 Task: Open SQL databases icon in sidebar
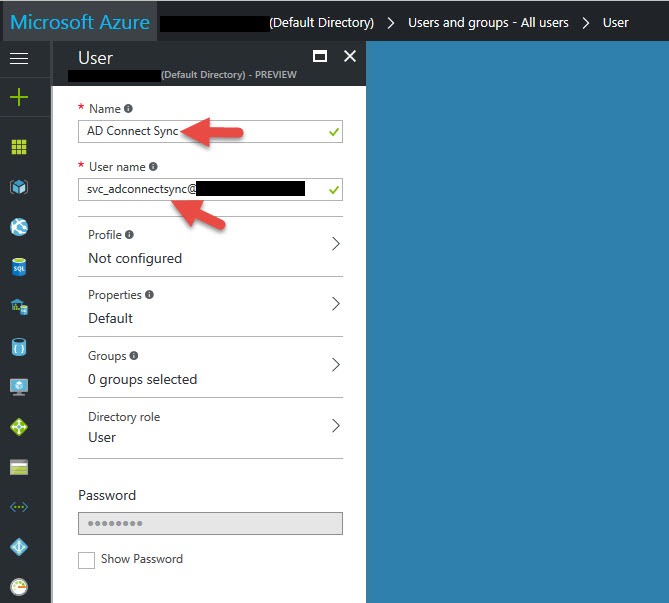pyautogui.click(x=19, y=267)
